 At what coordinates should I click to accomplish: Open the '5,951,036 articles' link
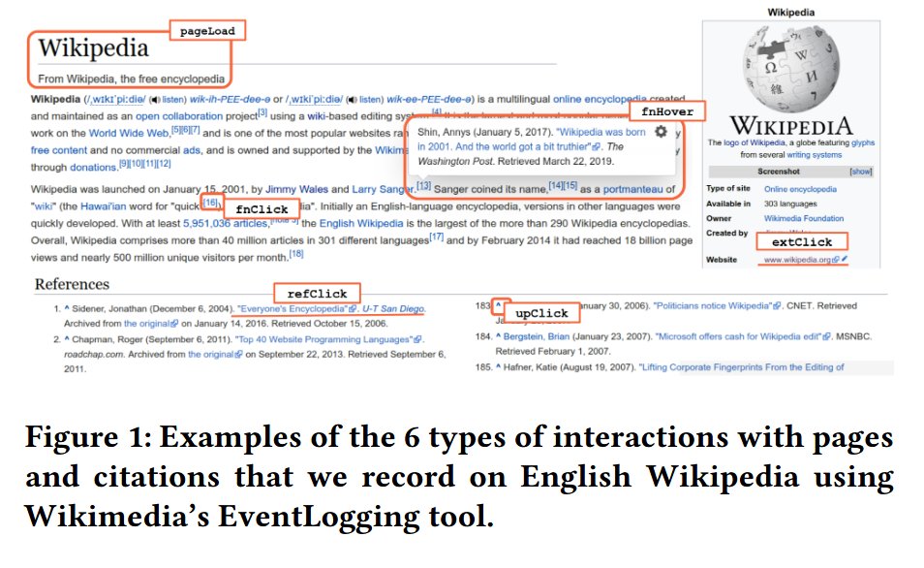tap(225, 224)
